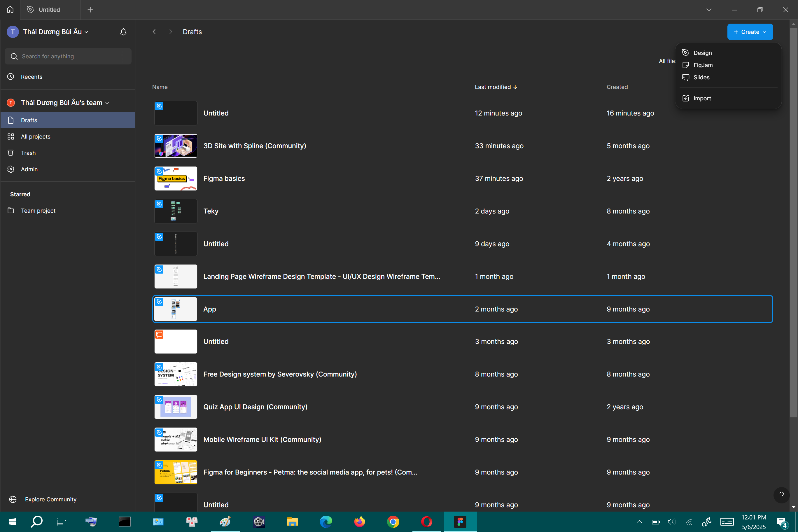The height and width of the screenshot is (532, 798).
Task: Open the Paint app on the taskbar
Action: point(225,521)
